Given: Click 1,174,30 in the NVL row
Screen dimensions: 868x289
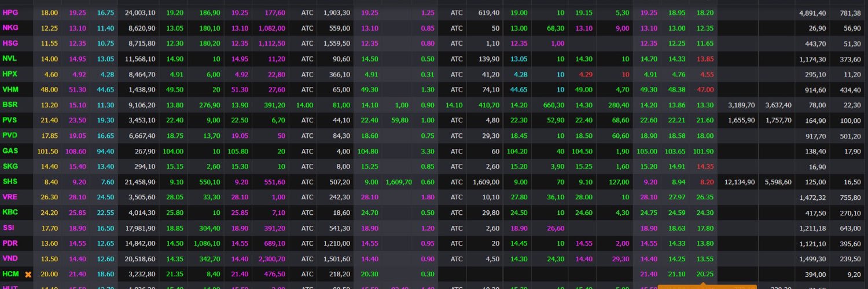Looking at the screenshot, I should coord(812,58).
